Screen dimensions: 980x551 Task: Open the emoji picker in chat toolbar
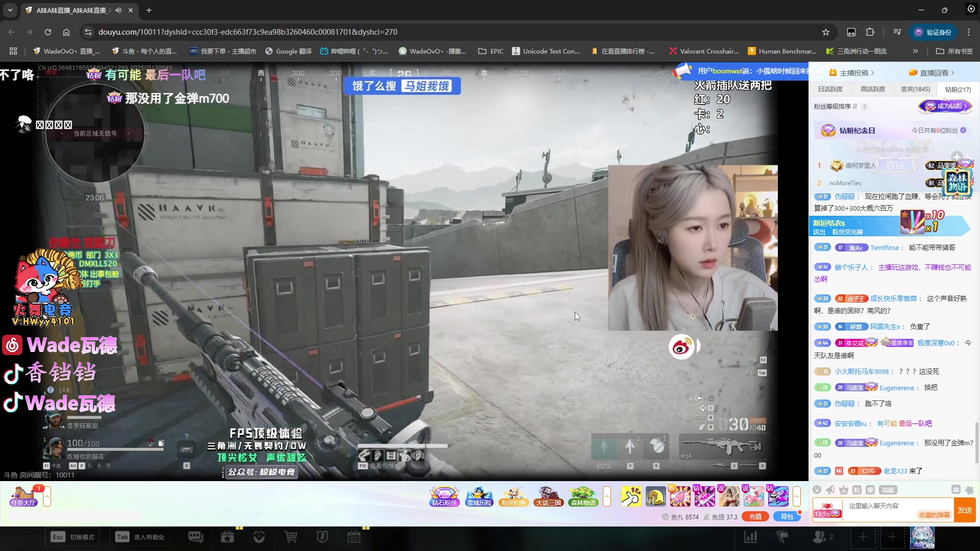(x=817, y=490)
